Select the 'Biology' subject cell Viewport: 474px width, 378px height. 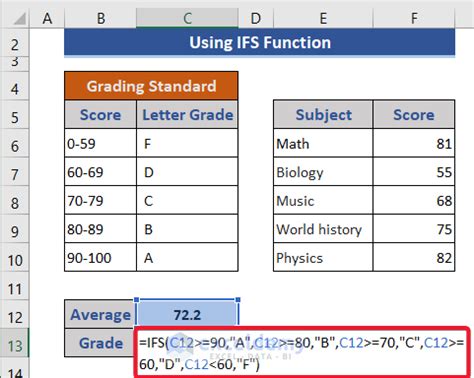pos(323,172)
